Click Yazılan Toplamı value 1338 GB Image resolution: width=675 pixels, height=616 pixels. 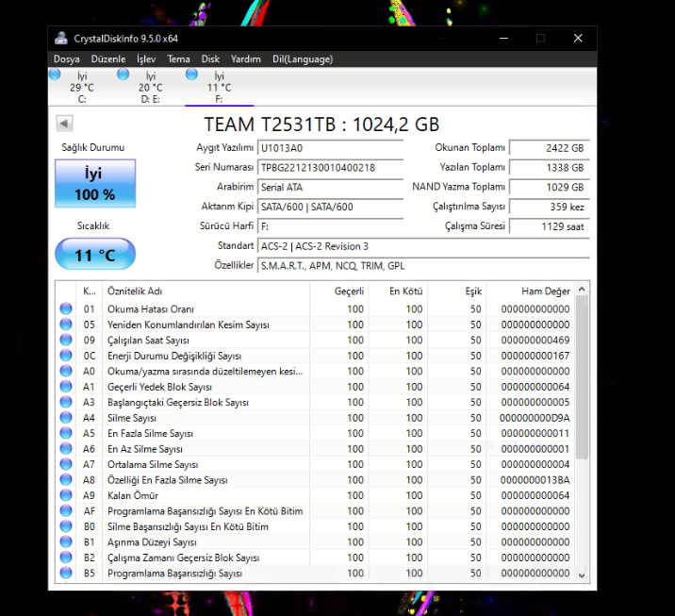pos(550,168)
